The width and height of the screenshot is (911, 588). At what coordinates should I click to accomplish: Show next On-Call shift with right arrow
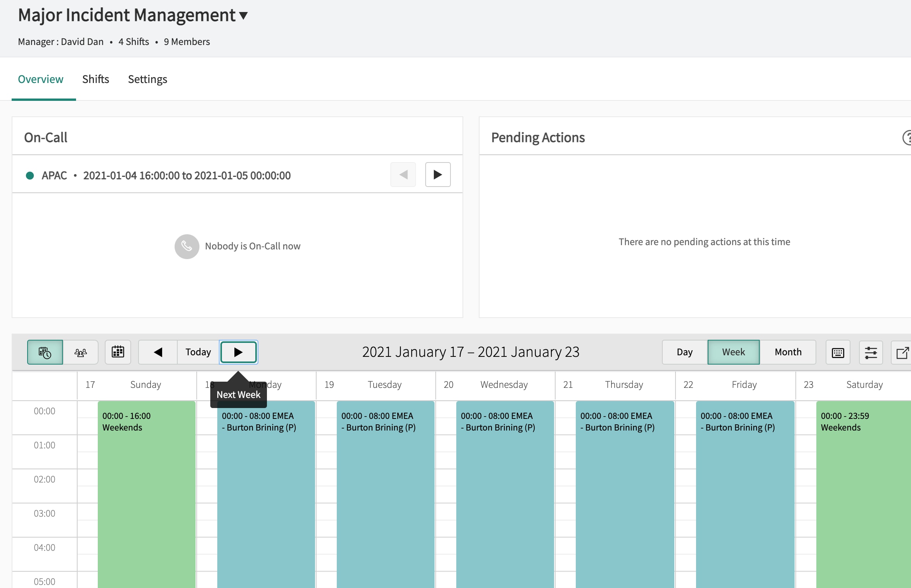tap(438, 175)
